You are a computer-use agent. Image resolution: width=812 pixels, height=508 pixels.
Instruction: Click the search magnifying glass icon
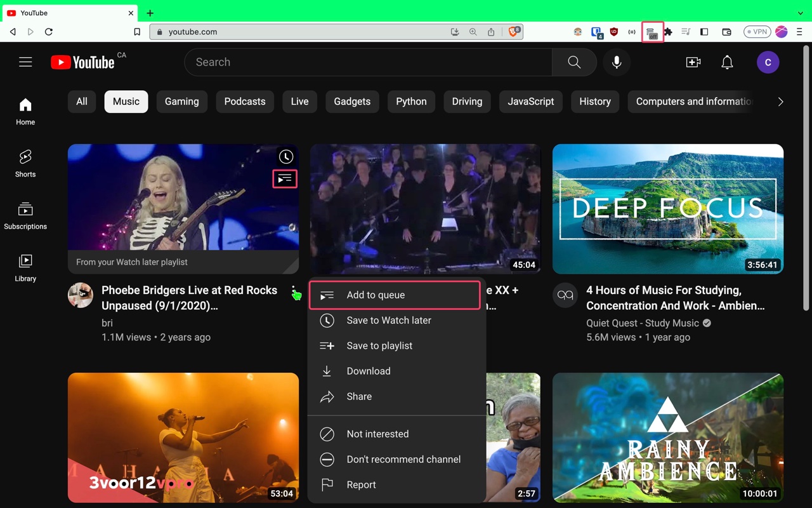[573, 62]
